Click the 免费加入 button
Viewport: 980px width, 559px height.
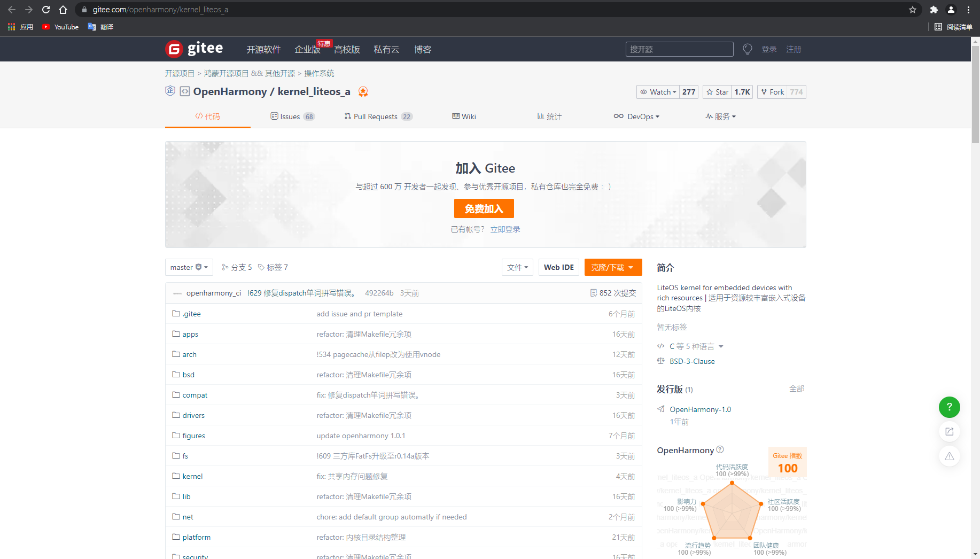484,208
